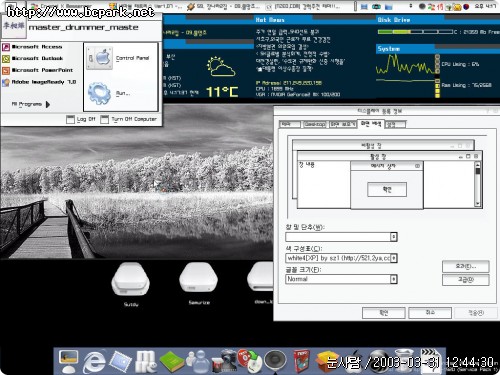Viewport: 500px width, 375px height.
Task: Click the preview window scrollbar
Action: click(478, 184)
